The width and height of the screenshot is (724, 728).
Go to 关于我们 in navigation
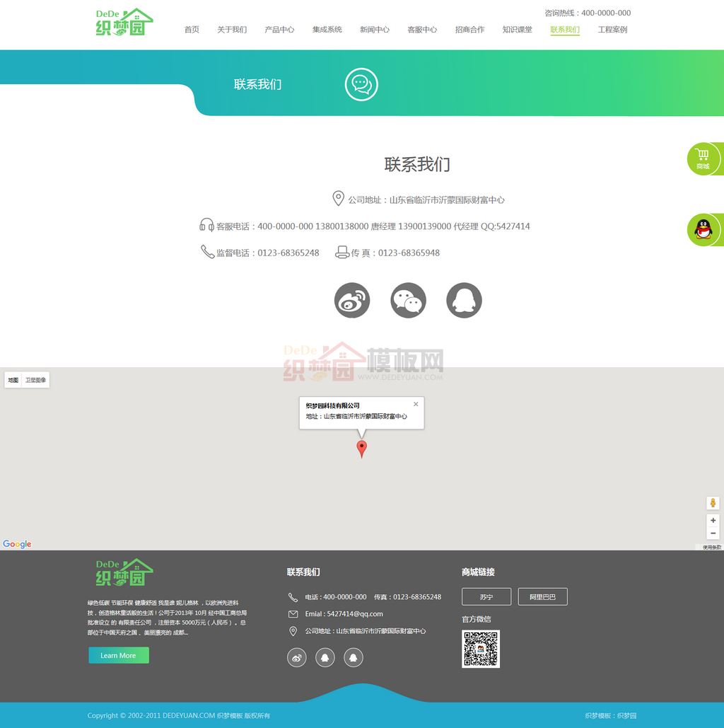[x=232, y=30]
